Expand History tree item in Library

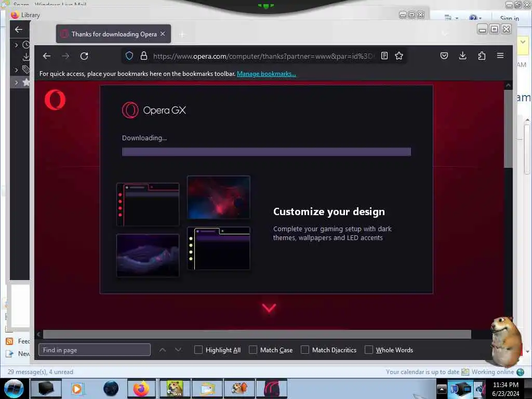pos(16,45)
